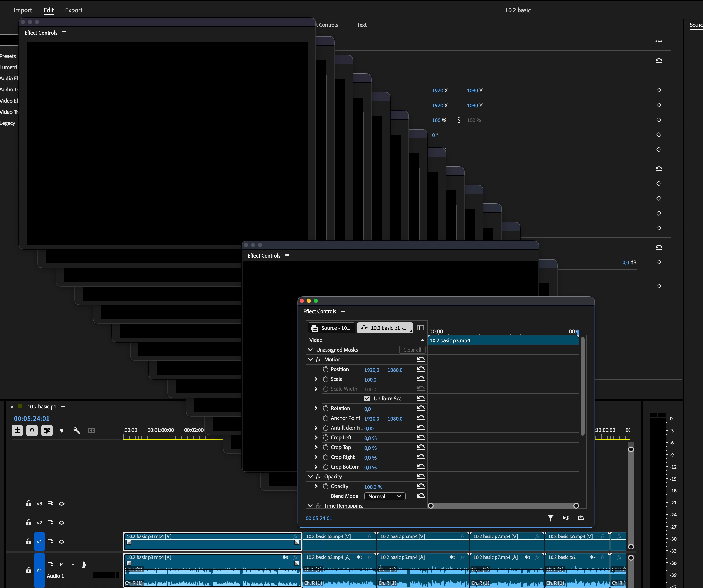Uncheck Uniform Scale checkbox
Image resolution: width=703 pixels, height=588 pixels.
click(x=367, y=399)
